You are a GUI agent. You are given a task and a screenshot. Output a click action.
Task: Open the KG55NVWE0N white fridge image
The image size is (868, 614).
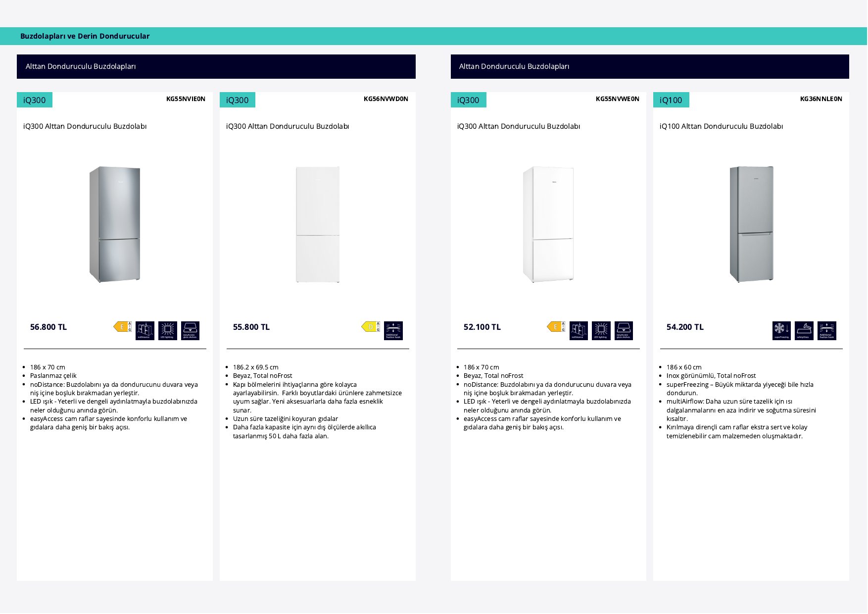(x=548, y=224)
